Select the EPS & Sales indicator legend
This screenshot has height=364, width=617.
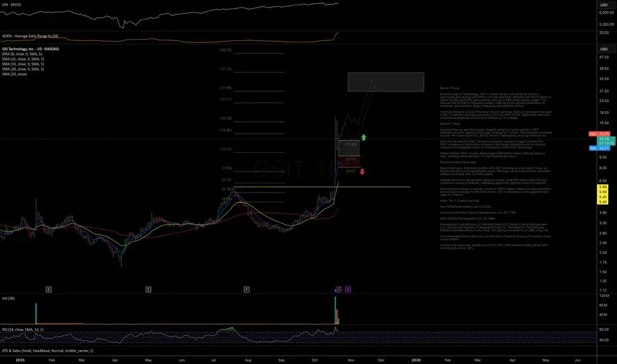coord(48,351)
